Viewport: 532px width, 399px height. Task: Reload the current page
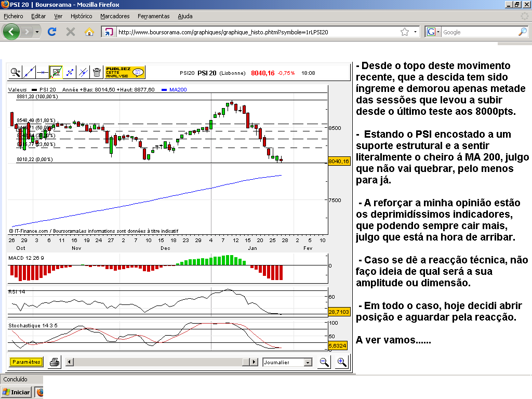[52, 32]
